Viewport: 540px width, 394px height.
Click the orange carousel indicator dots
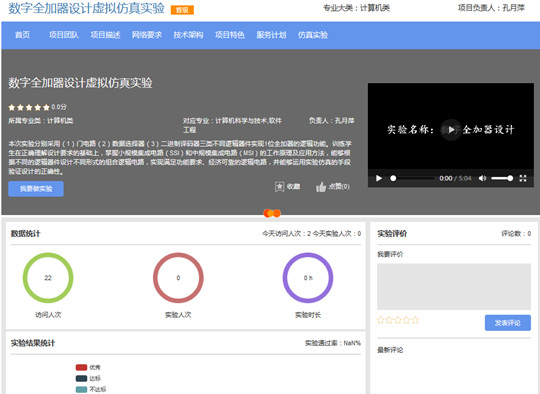[x=272, y=213]
